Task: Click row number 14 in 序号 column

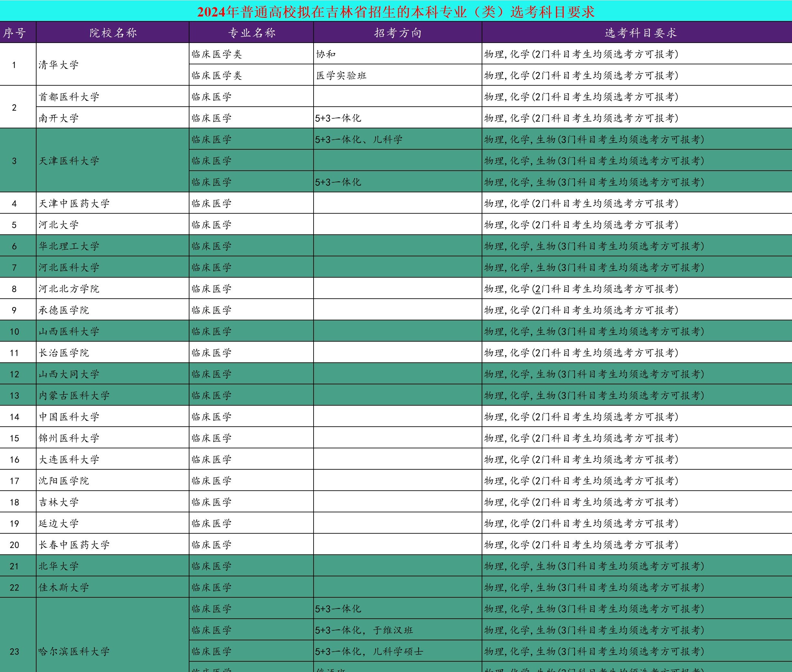Action: pos(18,416)
